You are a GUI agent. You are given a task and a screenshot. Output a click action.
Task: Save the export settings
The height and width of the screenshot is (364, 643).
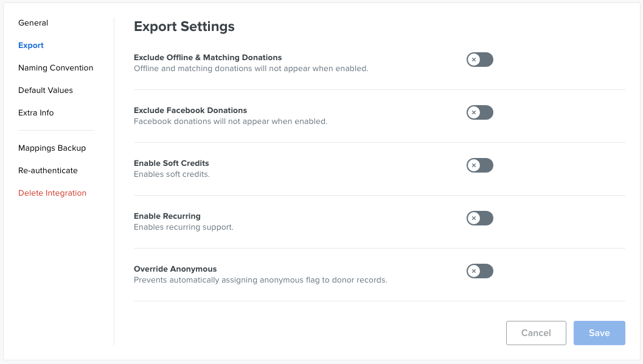point(599,333)
